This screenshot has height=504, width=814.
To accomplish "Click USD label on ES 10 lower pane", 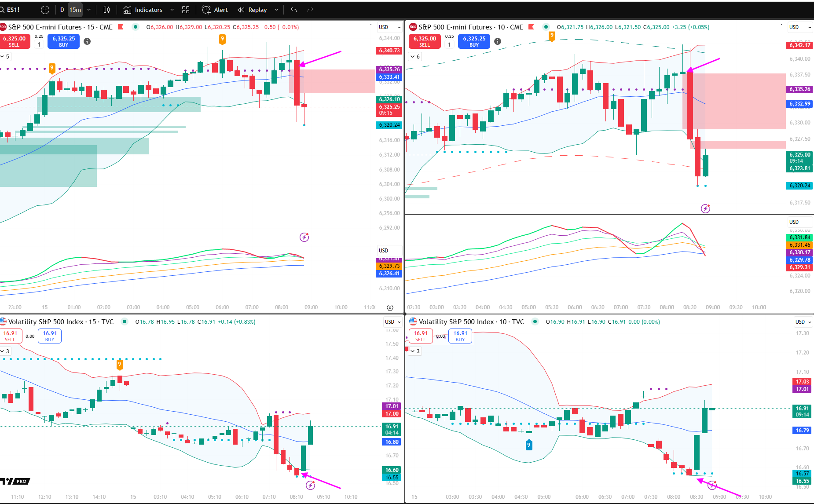I will 794,222.
